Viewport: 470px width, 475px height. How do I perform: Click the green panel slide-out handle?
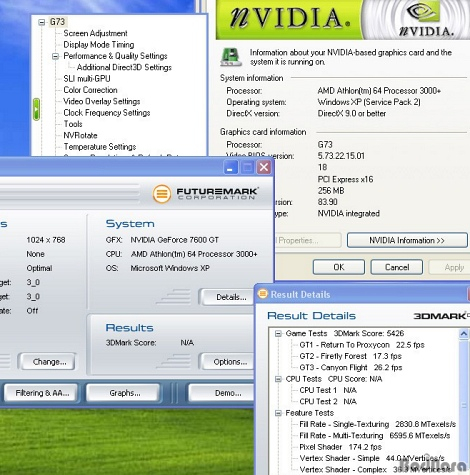tap(36, 109)
